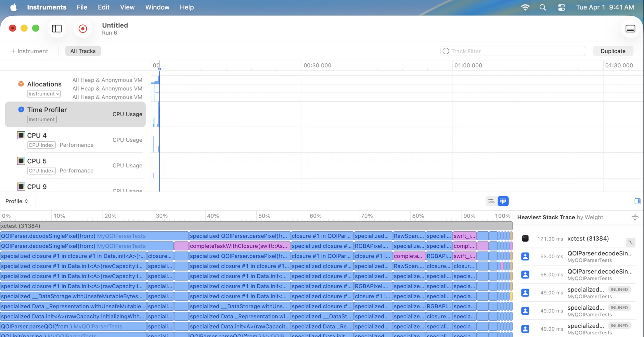
Task: Select the pink completeTaskWithClosure flame bar
Action: [x=240, y=246]
